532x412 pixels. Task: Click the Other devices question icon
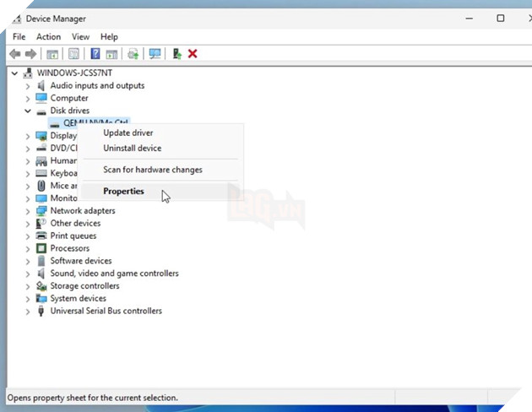point(41,223)
